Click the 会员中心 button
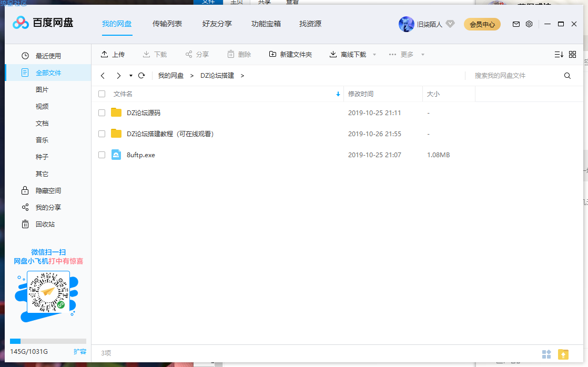588x367 pixels. click(x=482, y=24)
